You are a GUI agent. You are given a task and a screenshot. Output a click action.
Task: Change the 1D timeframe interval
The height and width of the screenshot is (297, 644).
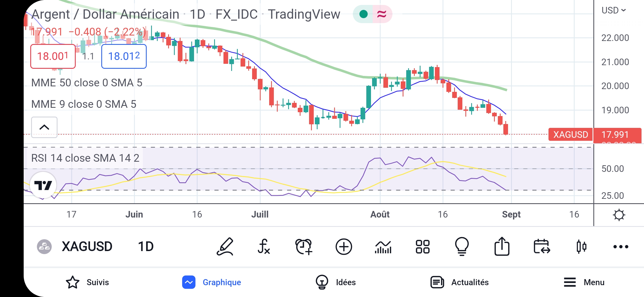coord(146,246)
